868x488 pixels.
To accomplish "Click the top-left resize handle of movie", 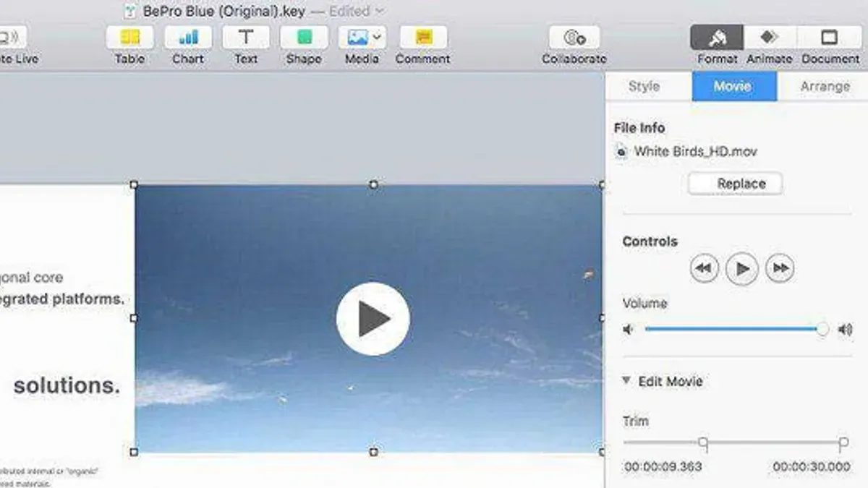I will tap(134, 185).
